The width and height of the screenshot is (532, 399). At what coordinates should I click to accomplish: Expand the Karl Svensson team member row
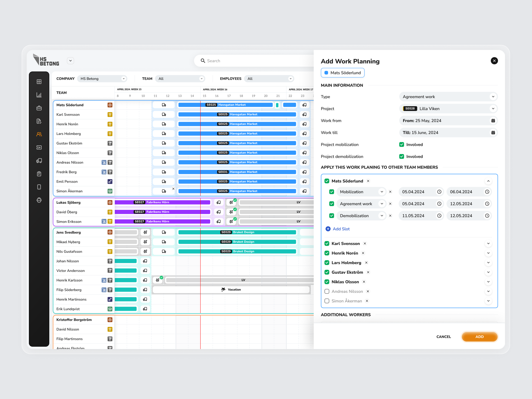tap(488, 243)
